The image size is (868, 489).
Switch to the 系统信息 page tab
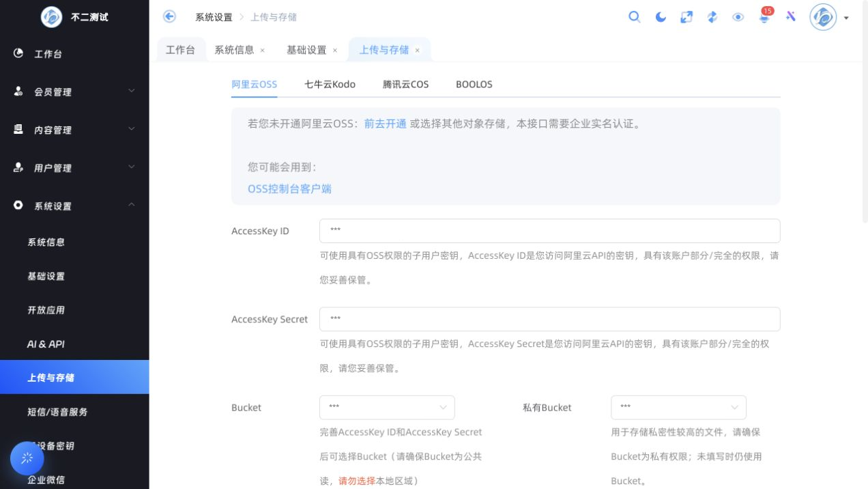pos(234,50)
